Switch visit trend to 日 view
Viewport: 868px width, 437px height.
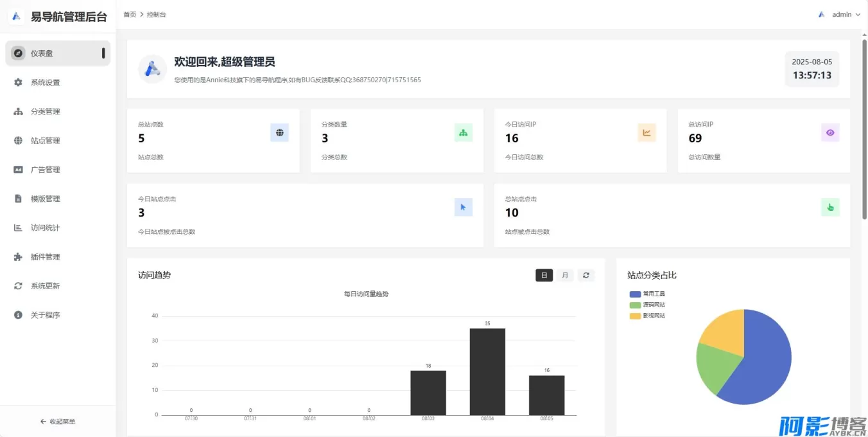(x=544, y=276)
